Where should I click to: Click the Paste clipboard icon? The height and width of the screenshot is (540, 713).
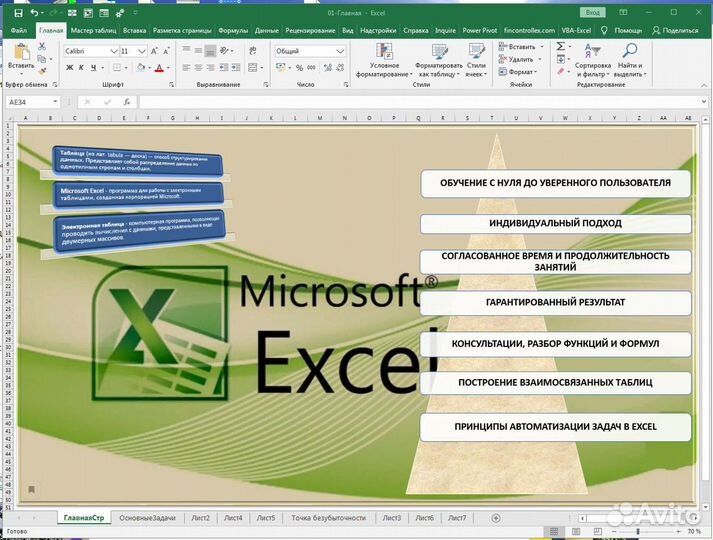[x=21, y=53]
